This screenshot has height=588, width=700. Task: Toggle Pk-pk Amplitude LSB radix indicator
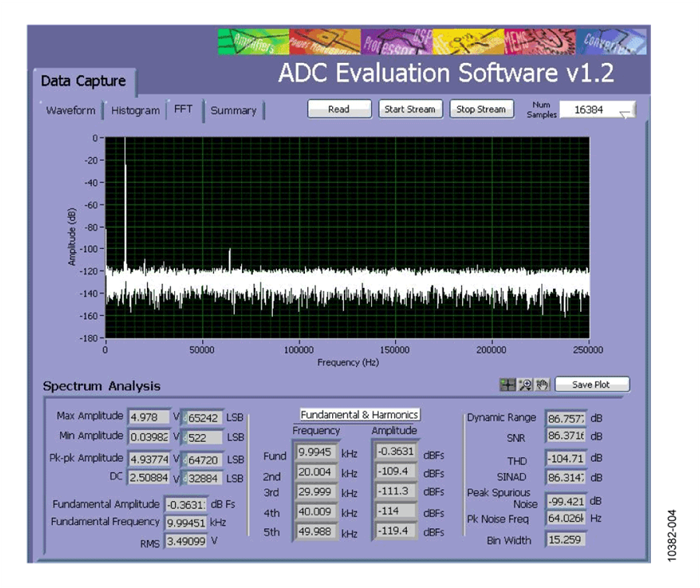(184, 460)
